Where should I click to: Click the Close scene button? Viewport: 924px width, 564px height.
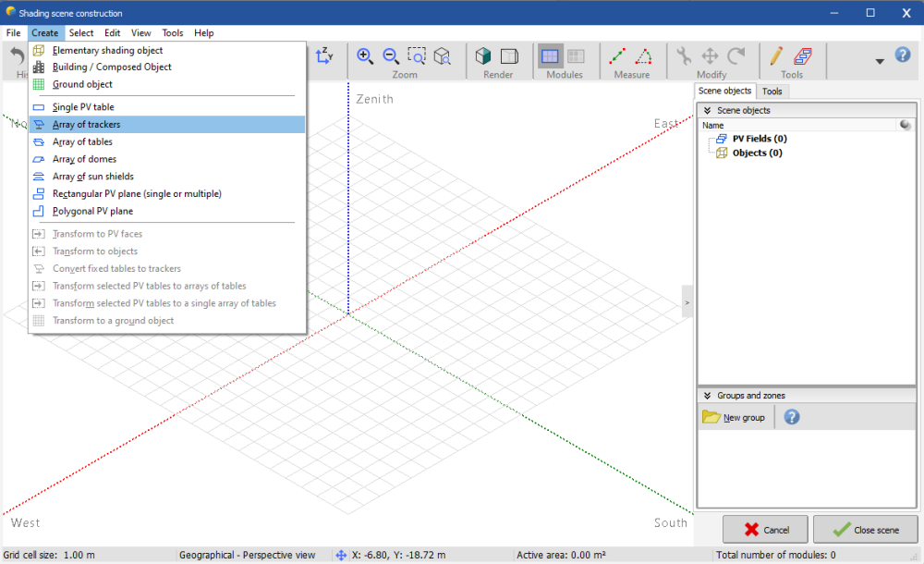[865, 530]
